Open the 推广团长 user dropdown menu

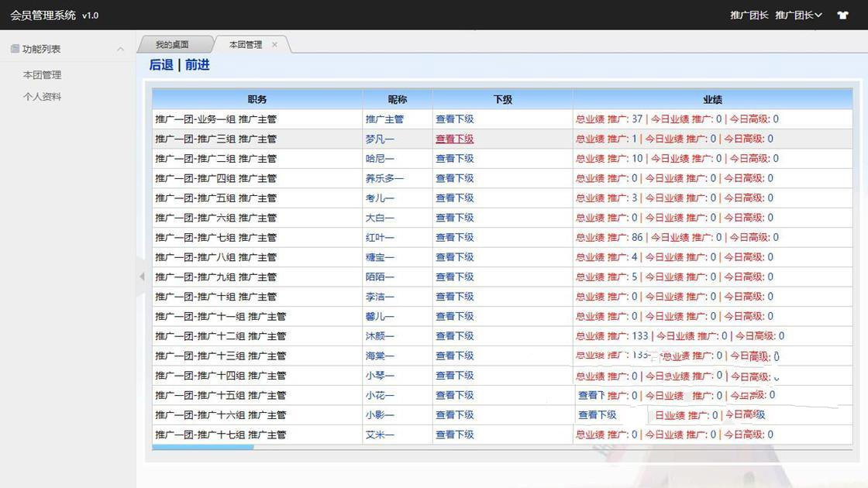(798, 15)
